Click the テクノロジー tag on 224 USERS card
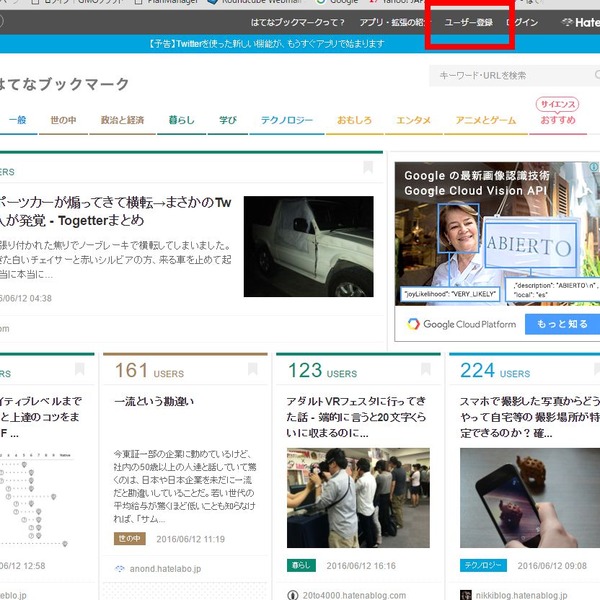The image size is (600, 600). tap(483, 565)
